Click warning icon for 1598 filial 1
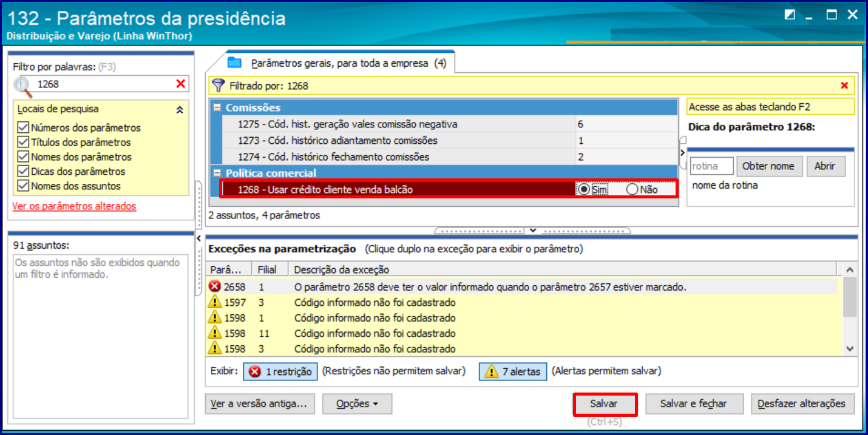 215,318
